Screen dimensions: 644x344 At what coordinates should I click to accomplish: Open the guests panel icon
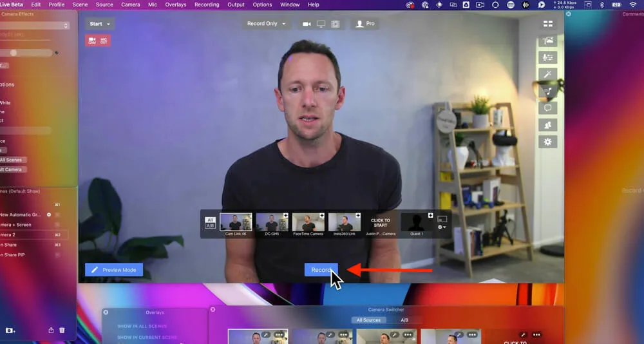pos(548,125)
